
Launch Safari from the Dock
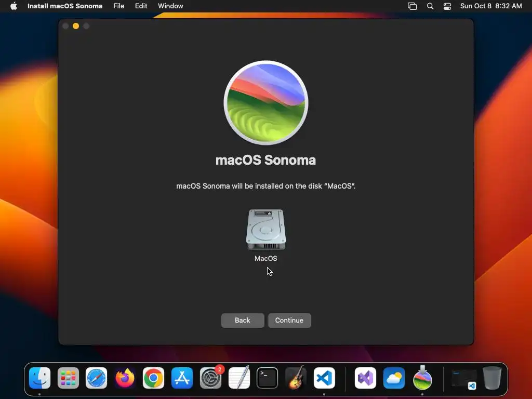point(96,378)
